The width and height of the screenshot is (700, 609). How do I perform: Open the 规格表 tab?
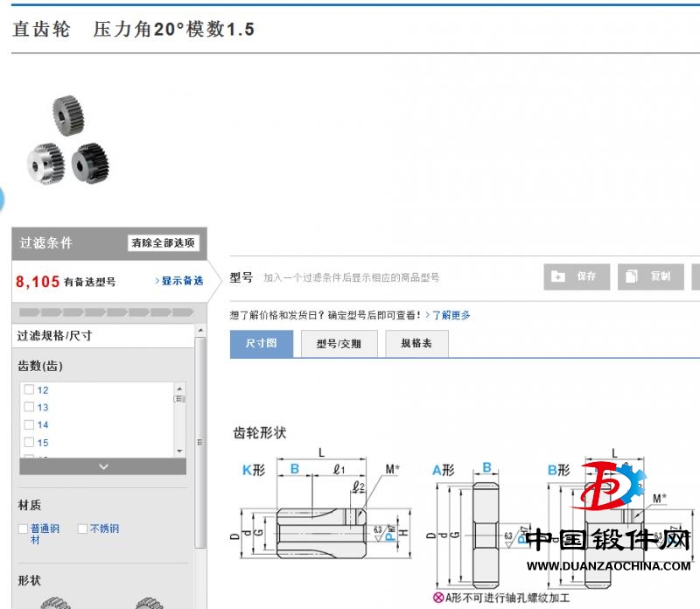pyautogui.click(x=416, y=344)
